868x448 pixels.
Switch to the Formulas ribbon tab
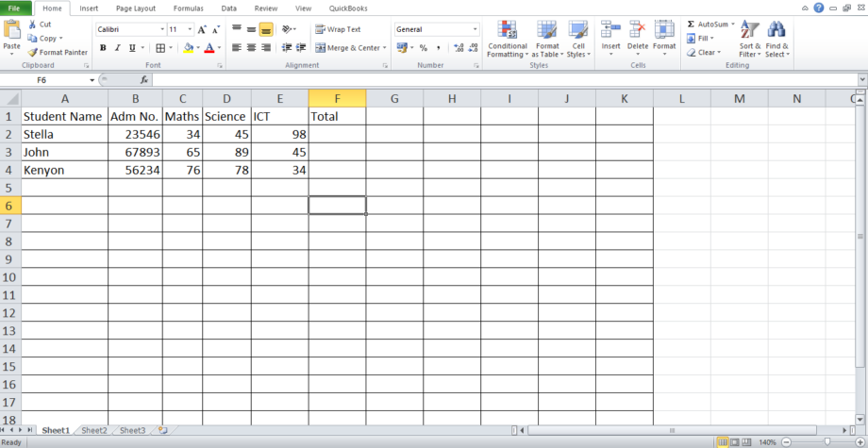(x=188, y=8)
